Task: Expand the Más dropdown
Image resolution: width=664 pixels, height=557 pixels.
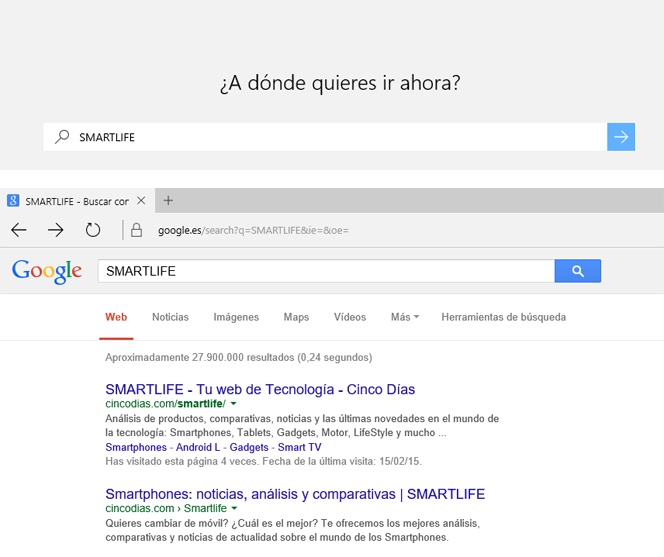Action: point(405,317)
